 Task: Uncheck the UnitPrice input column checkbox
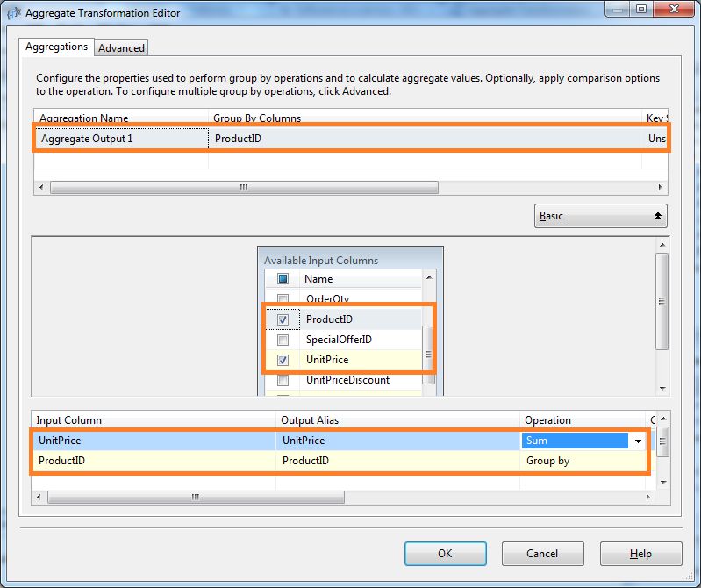283,360
